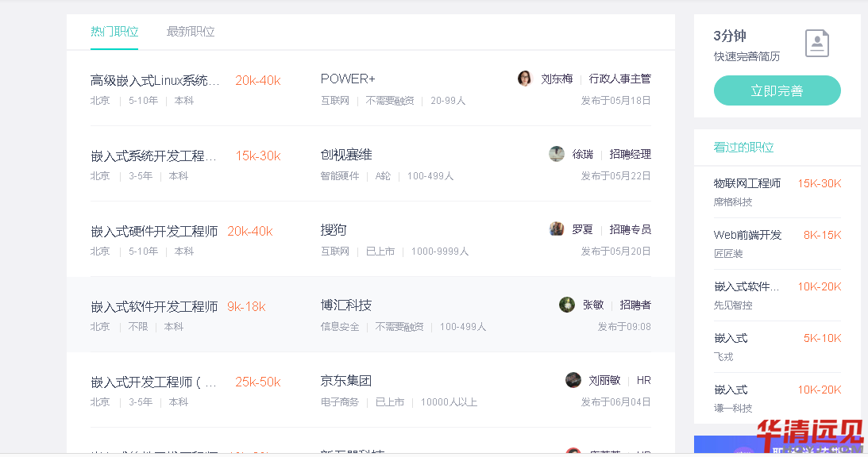Click recruiter 张敏's avatar
Image resolution: width=868 pixels, height=457 pixels.
(567, 305)
